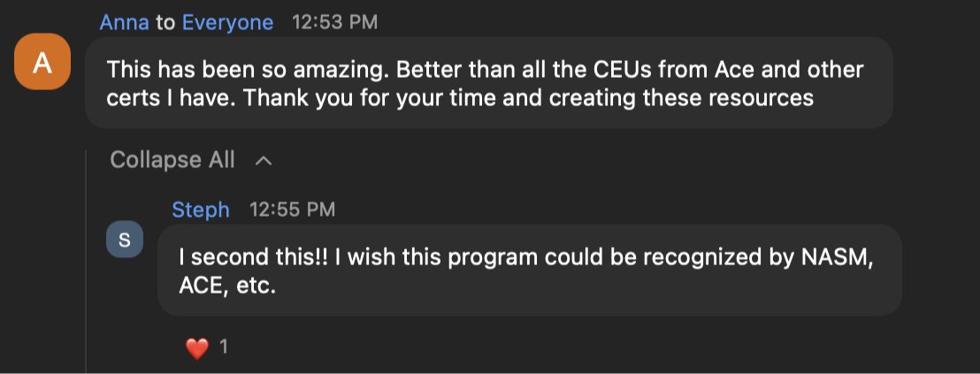Click the 12:55 PM reply timestamp
The height and width of the screenshot is (374, 980).
(292, 210)
